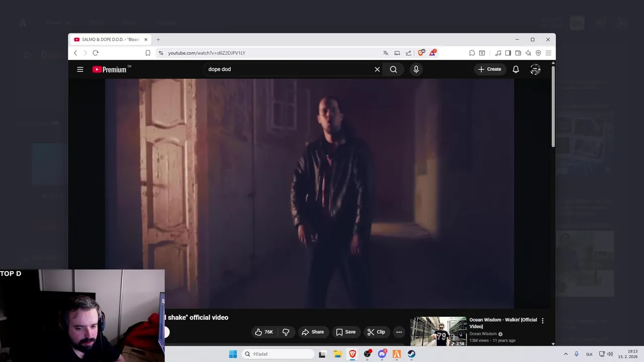Viewport: 644px width, 362px height.
Task: Open File Explorer from taskbar
Action: pos(338,354)
